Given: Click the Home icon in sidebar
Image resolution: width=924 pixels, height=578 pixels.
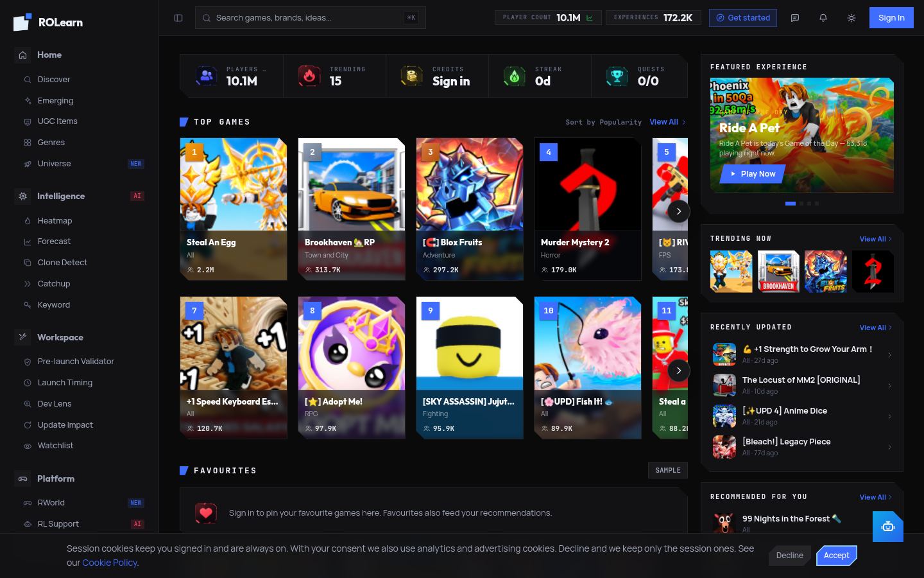Looking at the screenshot, I should [x=22, y=55].
